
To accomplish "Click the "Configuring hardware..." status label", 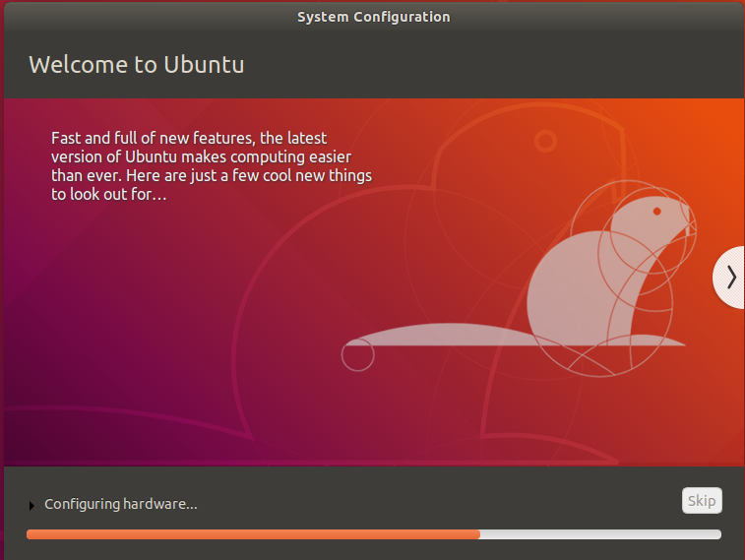I will click(121, 505).
